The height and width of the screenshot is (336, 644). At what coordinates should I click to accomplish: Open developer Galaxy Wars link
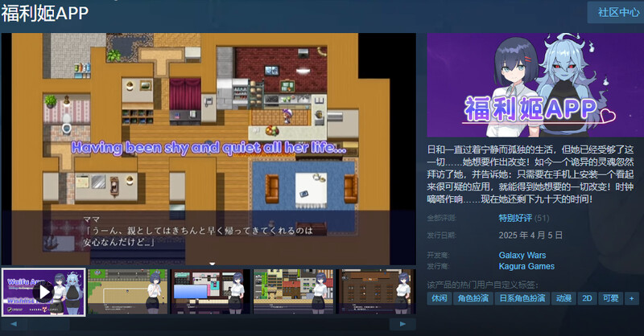522,255
